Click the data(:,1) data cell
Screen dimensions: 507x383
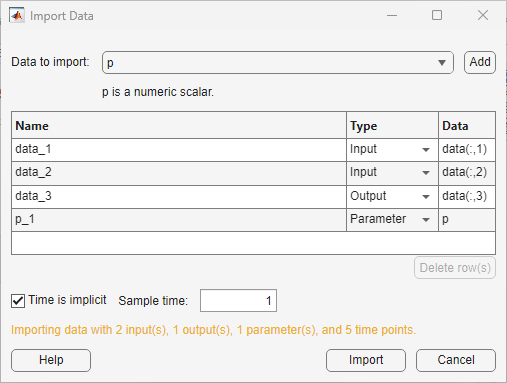[x=467, y=150]
